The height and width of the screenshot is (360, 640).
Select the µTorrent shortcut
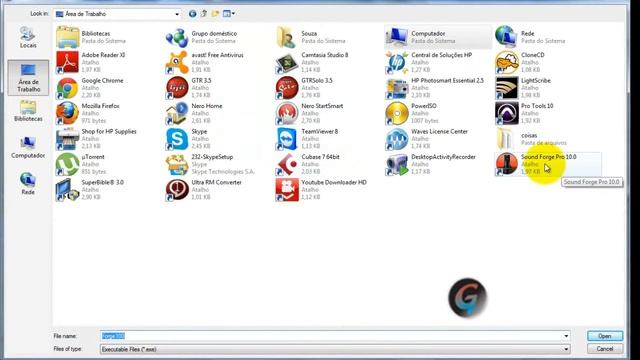click(80, 164)
